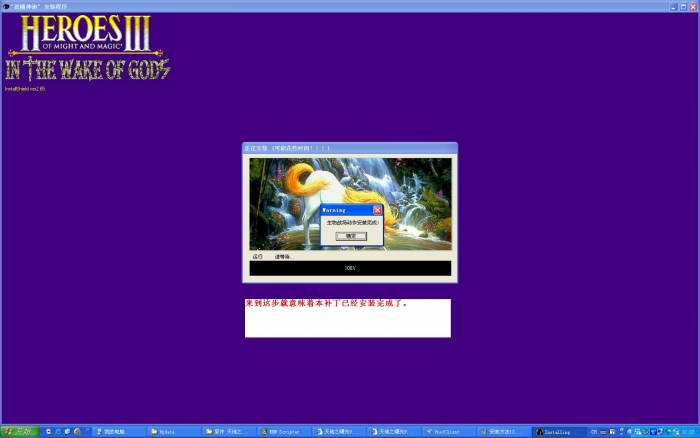This screenshot has height=438, width=700.
Task: Launch Internet Explorer from quick launch
Action: coord(58,432)
